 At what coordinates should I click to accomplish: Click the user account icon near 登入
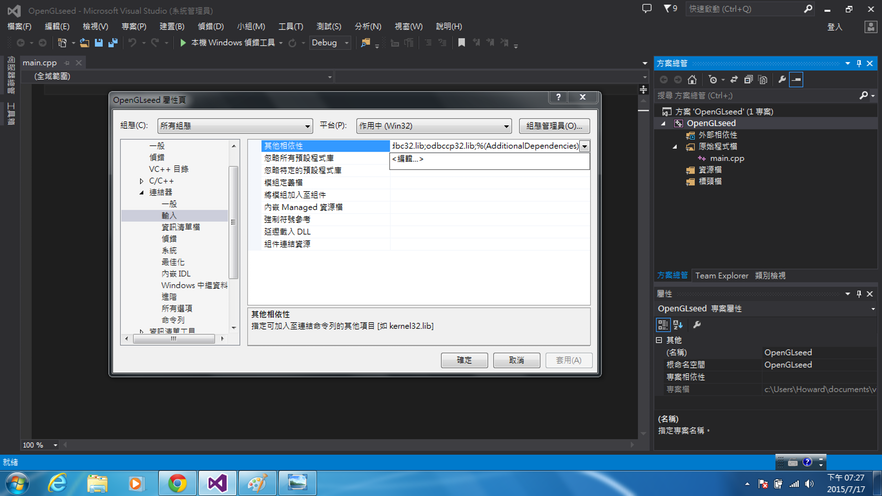(x=871, y=27)
